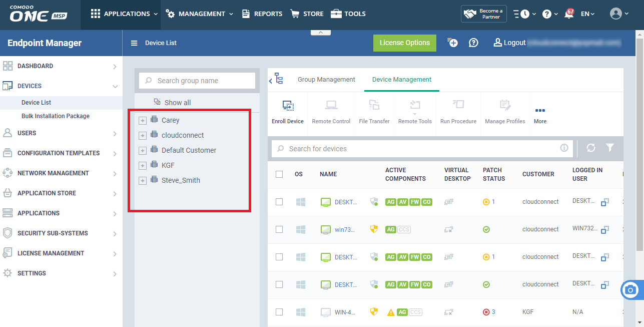Check the WIN-4 device row checkbox
Viewport: 644px width, 327px height.
(279, 312)
